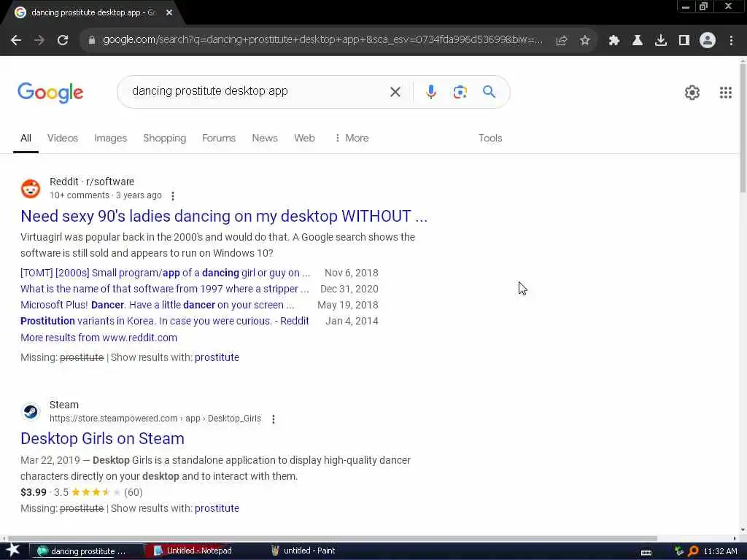This screenshot has height=560, width=747.
Task: Open the Chrome Labs flask icon
Action: [638, 41]
